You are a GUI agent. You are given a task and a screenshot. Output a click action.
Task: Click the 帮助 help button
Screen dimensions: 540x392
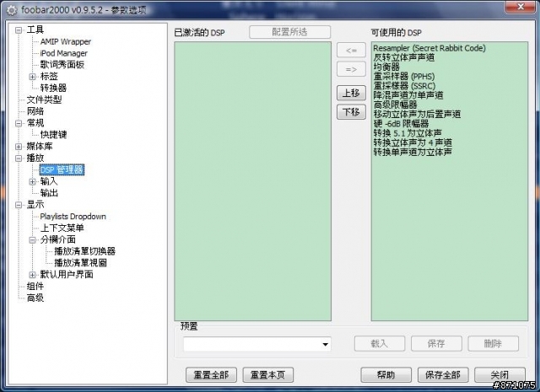386,375
